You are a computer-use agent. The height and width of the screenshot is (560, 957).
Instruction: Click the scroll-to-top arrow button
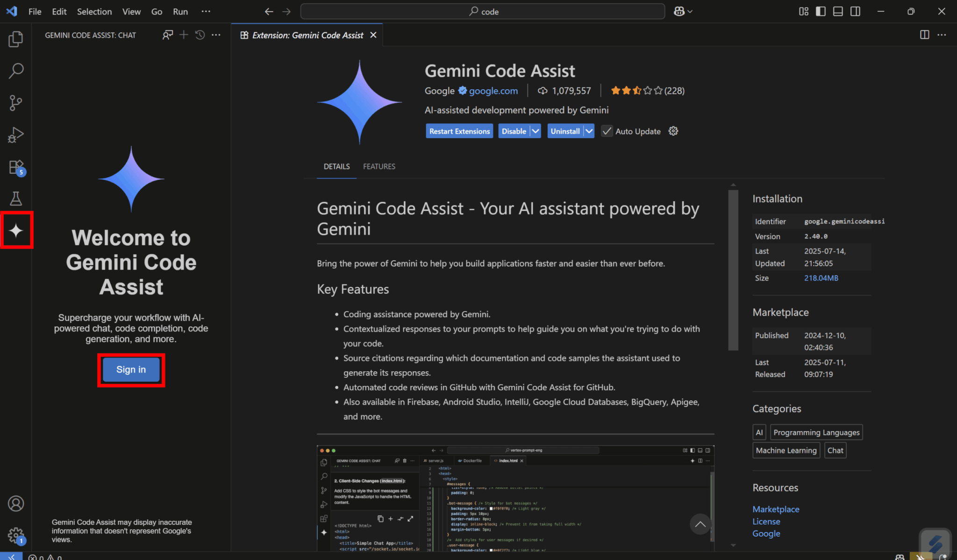point(700,524)
